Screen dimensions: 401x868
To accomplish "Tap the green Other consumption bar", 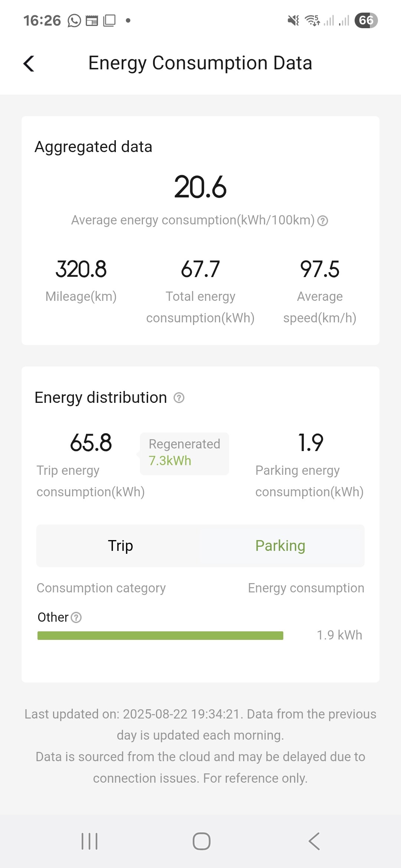I will 160,635.
